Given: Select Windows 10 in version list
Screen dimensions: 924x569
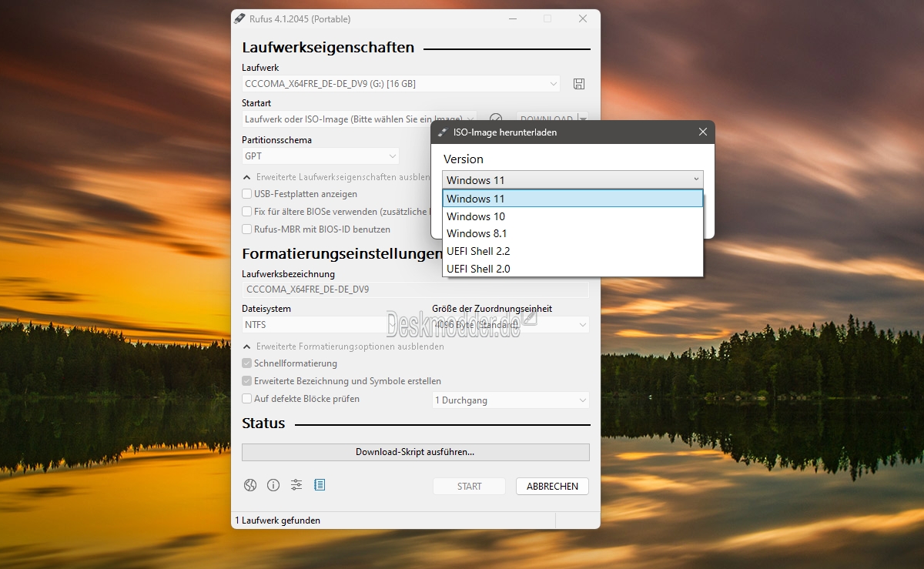Looking at the screenshot, I should (573, 216).
